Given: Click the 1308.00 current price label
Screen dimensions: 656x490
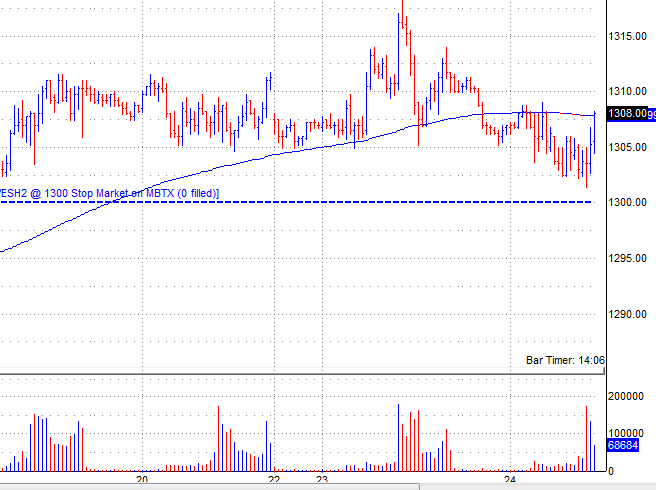Looking at the screenshot, I should 627,113.
